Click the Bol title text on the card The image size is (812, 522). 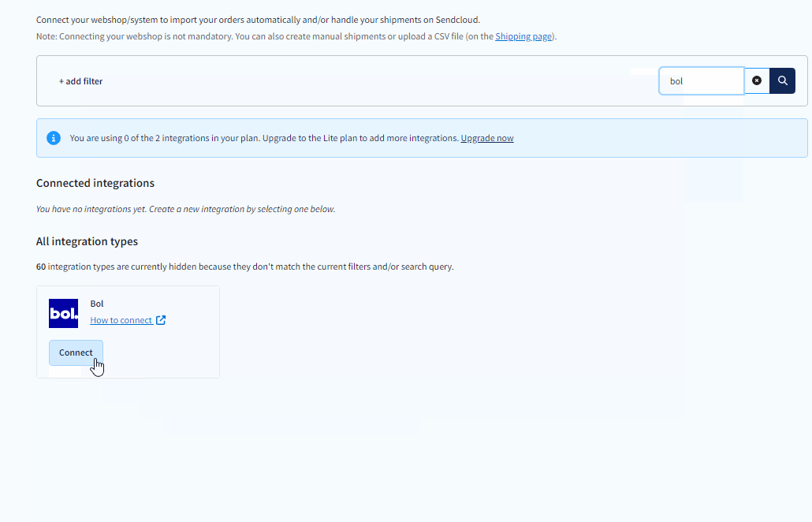click(x=96, y=303)
